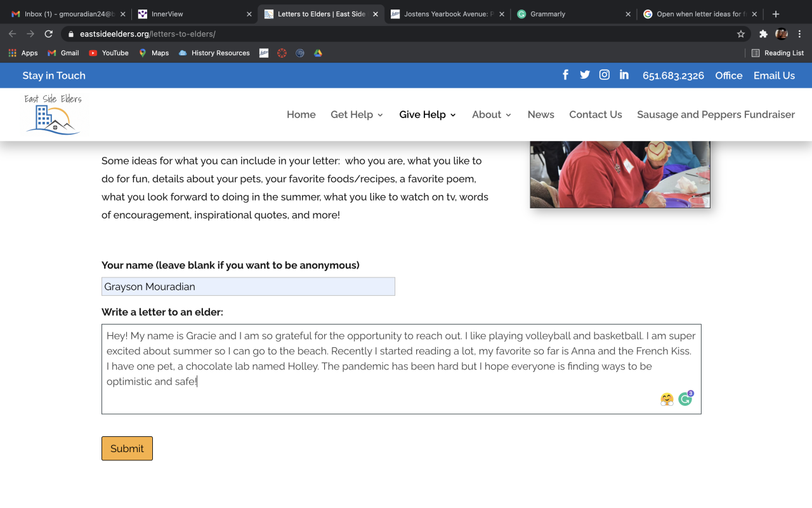Click the East Side Elders logo
This screenshot has height=508, width=812.
[53, 114]
